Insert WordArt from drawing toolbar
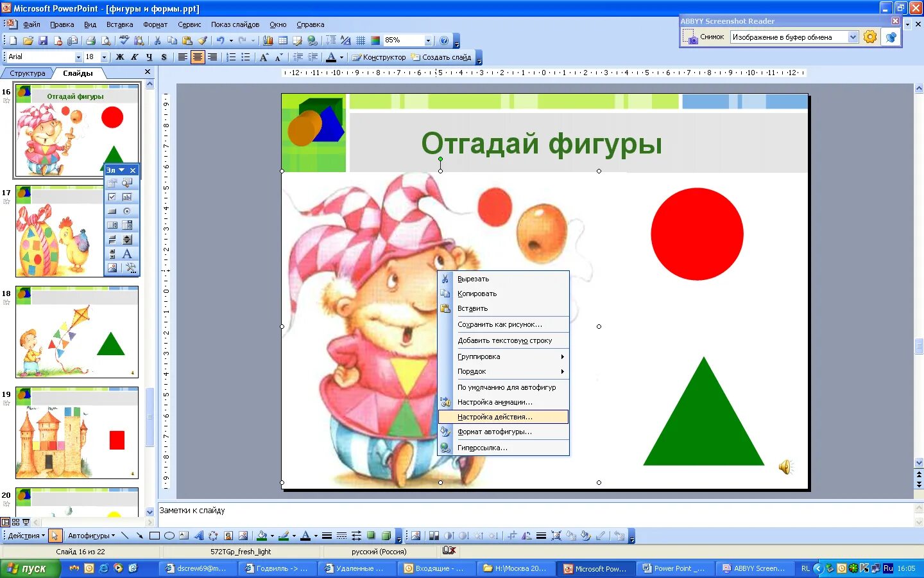The height and width of the screenshot is (578, 924). click(199, 536)
